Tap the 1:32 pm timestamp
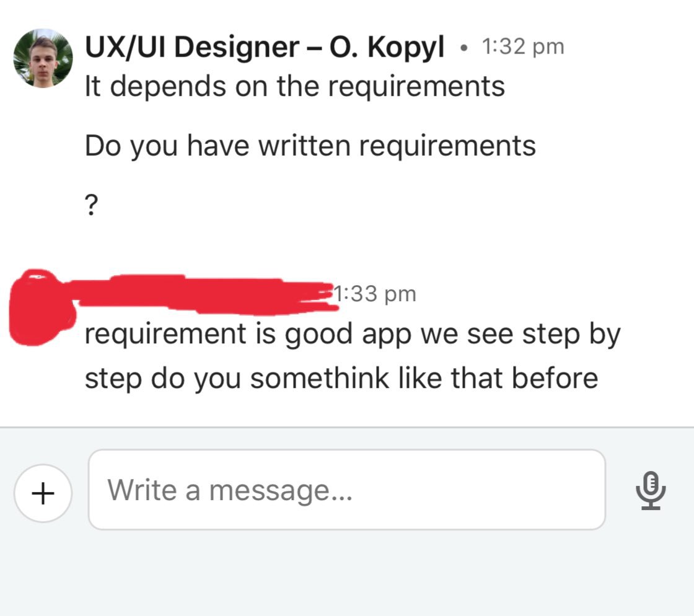Screen dimensions: 694x616 [523, 46]
